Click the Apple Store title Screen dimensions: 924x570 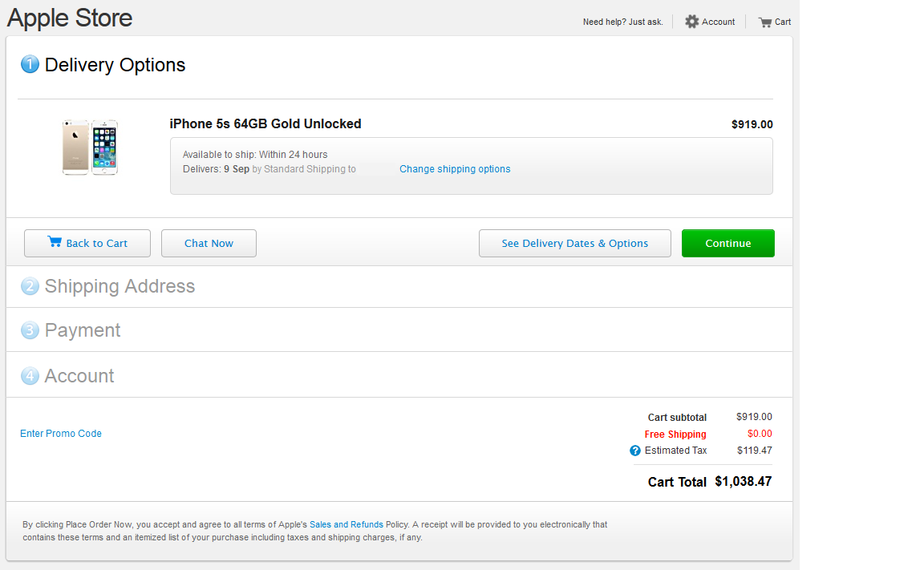[70, 18]
